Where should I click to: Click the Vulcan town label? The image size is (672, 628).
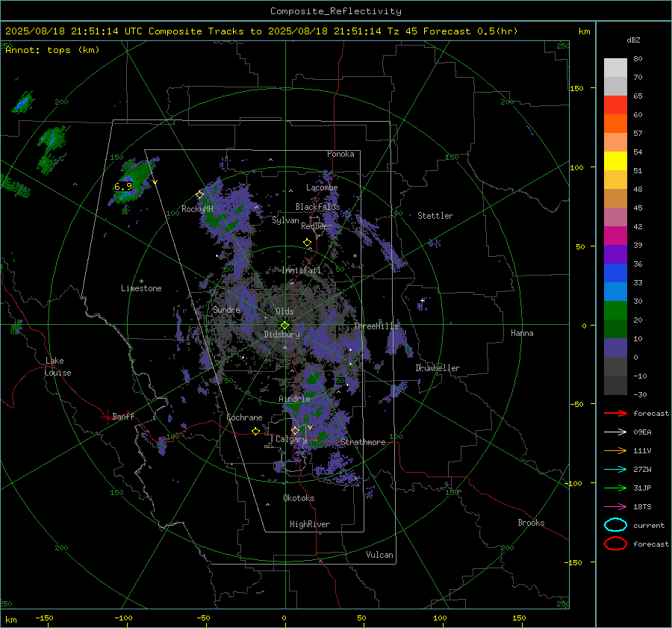[379, 555]
